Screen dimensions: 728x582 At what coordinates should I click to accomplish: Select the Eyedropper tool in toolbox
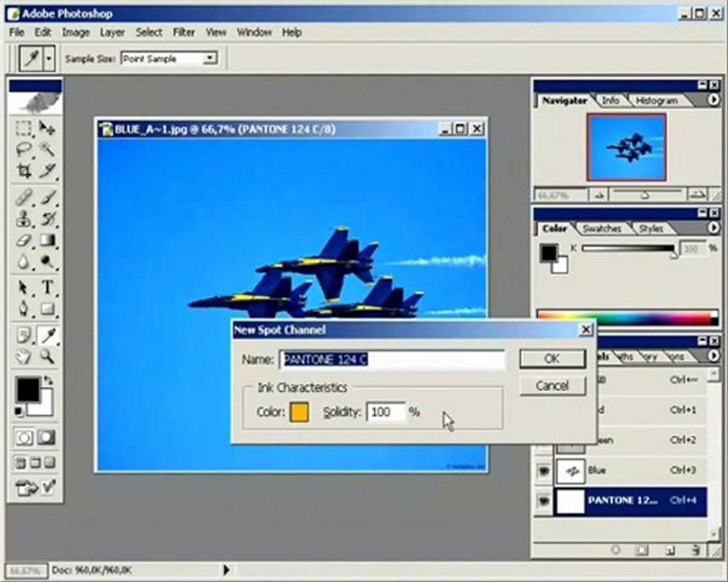point(48,335)
